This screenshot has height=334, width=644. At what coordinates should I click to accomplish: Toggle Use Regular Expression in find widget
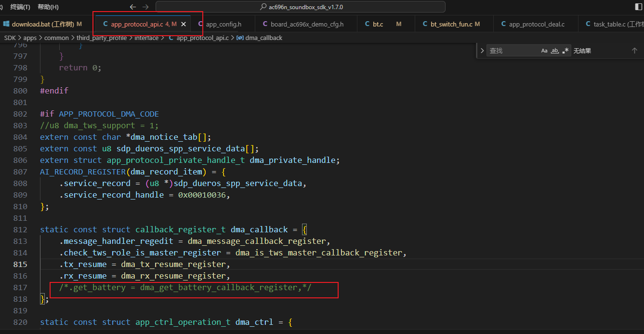pos(565,51)
